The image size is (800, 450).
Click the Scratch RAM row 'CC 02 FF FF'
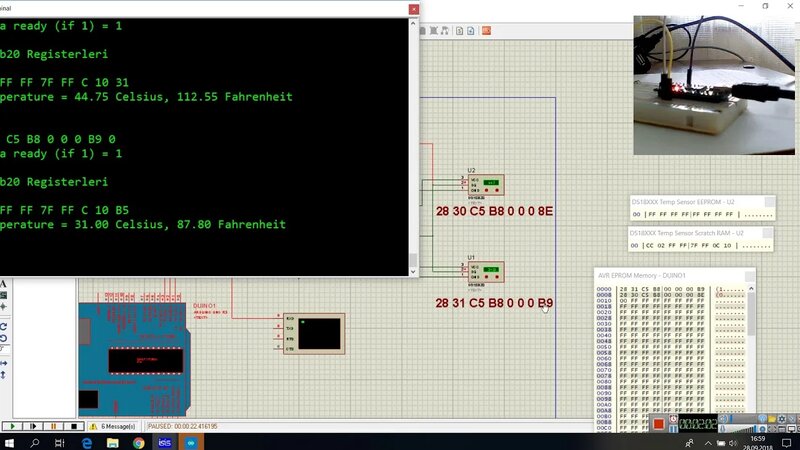pyautogui.click(x=700, y=245)
